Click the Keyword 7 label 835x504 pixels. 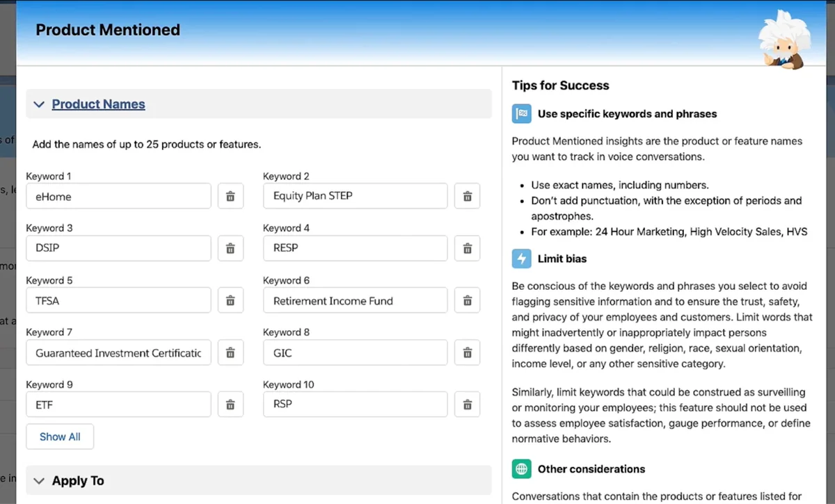(49, 332)
